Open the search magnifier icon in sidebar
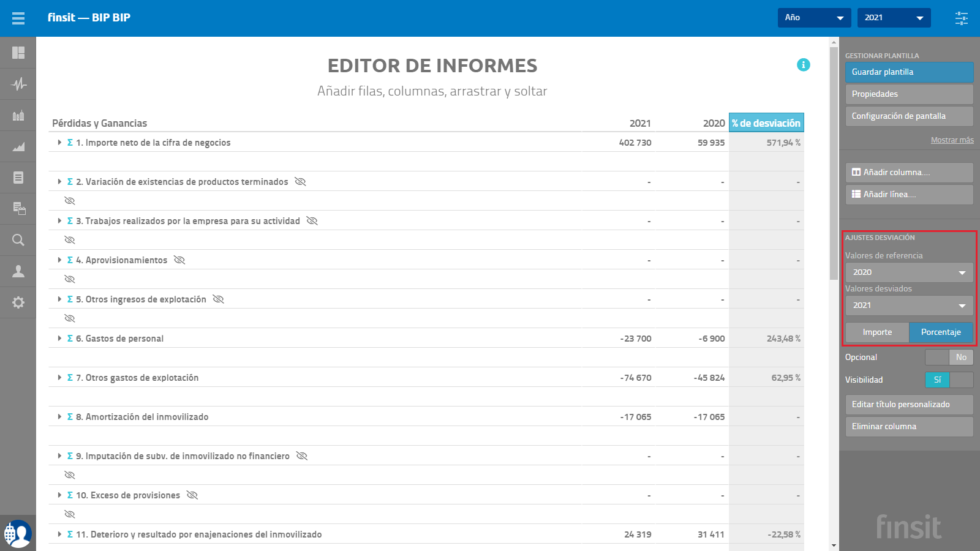980x551 pixels. pyautogui.click(x=18, y=240)
